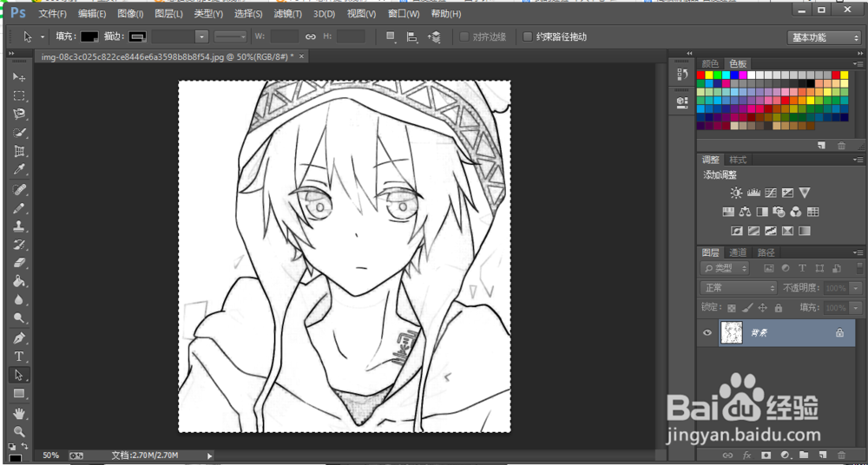Select the Dodge tool

click(x=19, y=318)
